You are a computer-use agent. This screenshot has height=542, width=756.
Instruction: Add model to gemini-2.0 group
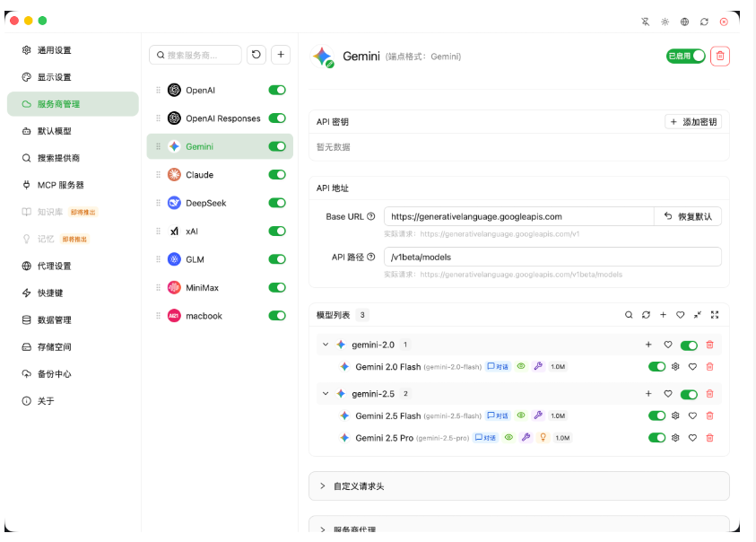tap(648, 345)
